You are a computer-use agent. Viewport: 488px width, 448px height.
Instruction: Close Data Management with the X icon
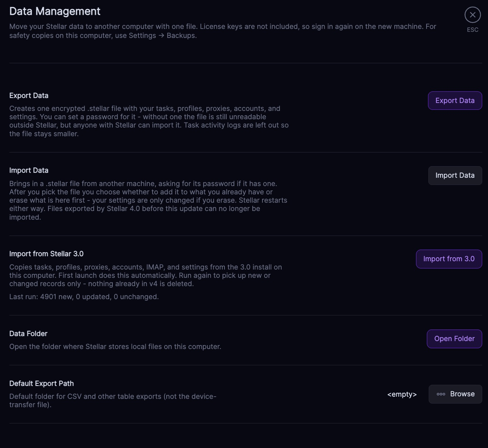[472, 15]
